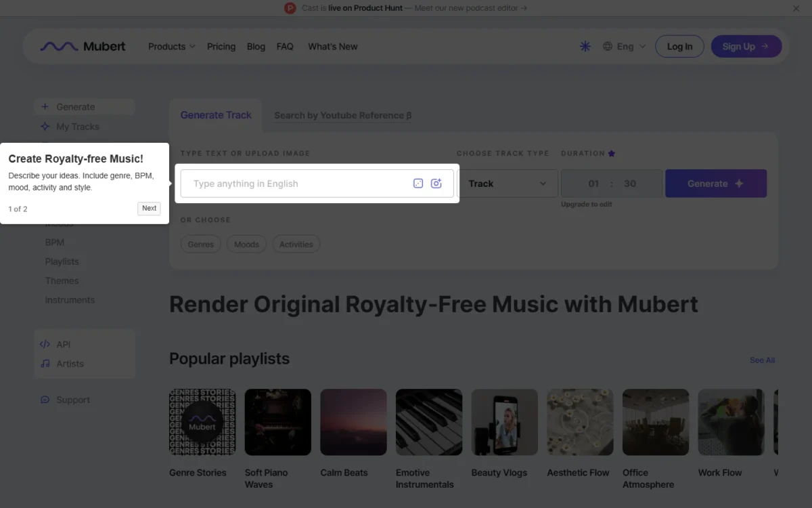Open the API link in the sidebar

coord(64,344)
